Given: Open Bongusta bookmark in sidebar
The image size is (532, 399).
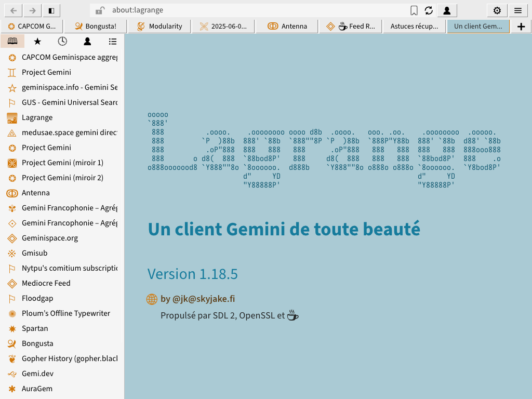Looking at the screenshot, I should coord(62,343).
